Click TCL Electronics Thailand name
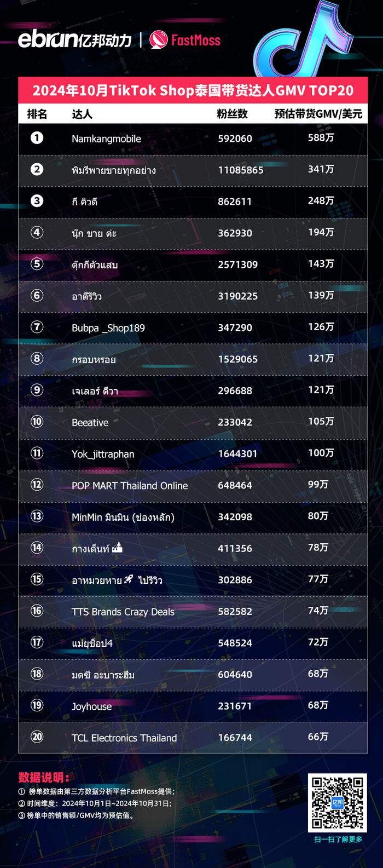The width and height of the screenshot is (383, 868). point(124,738)
